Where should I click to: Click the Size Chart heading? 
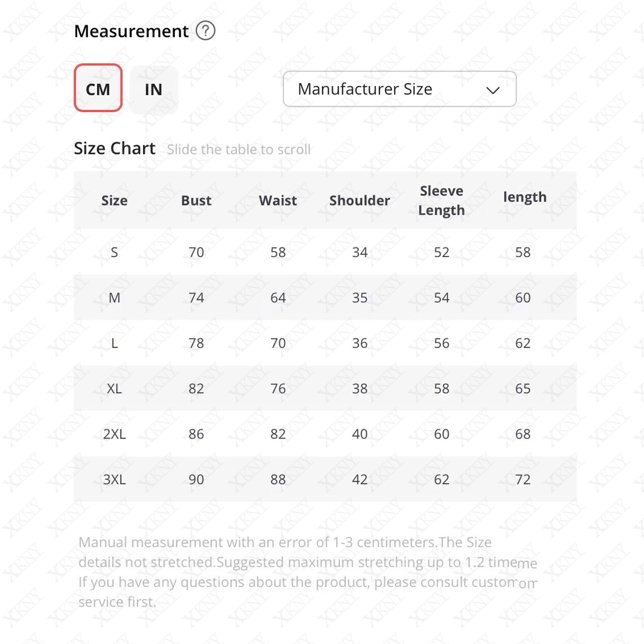click(115, 148)
